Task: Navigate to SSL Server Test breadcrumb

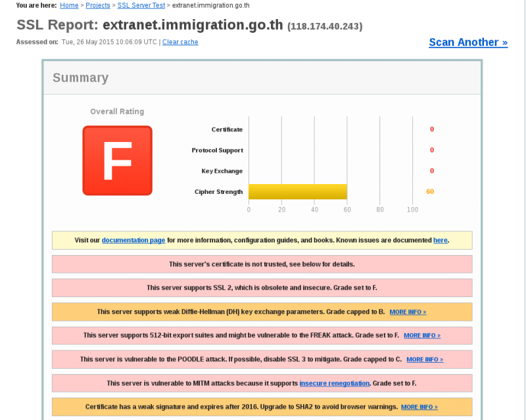Action: [141, 5]
